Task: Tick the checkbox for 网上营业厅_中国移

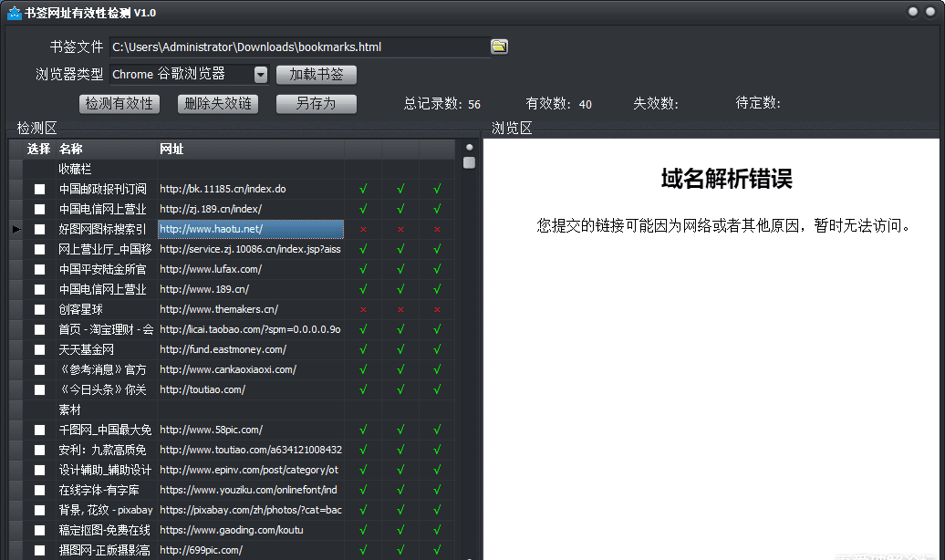Action: coord(40,249)
